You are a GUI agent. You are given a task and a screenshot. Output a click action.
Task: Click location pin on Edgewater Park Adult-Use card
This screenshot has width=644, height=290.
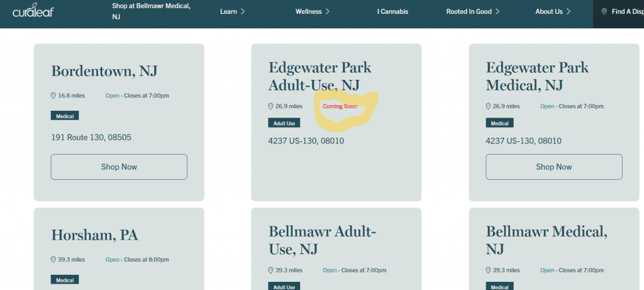coord(270,106)
